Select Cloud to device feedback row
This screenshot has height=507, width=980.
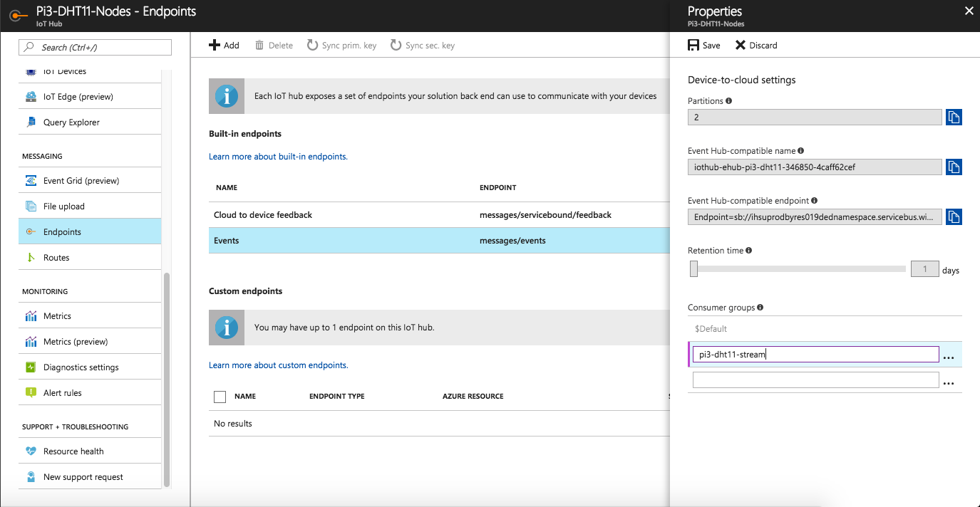point(439,215)
